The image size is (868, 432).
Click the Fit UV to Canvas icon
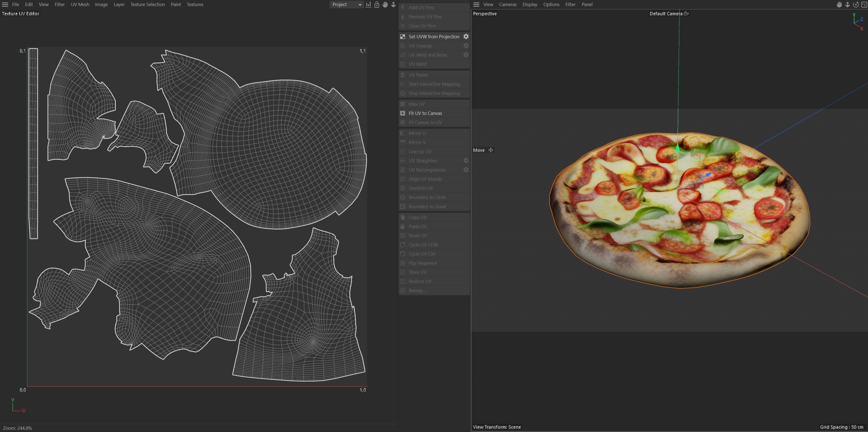click(x=402, y=113)
